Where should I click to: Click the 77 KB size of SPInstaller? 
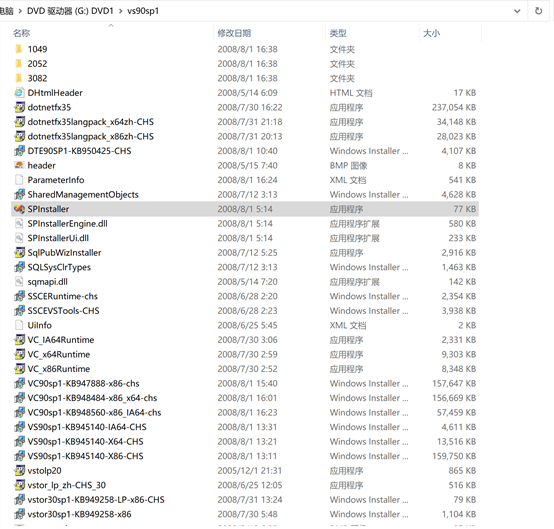point(465,209)
